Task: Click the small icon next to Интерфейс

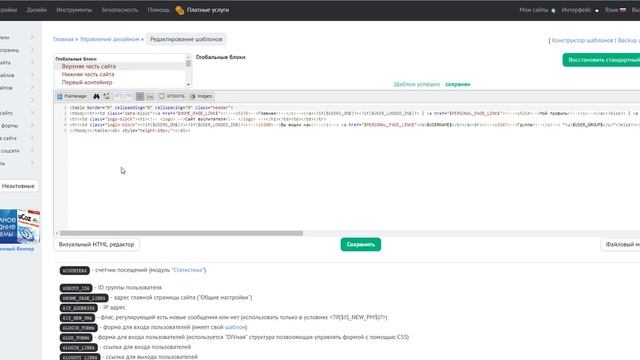Action: click(x=596, y=11)
